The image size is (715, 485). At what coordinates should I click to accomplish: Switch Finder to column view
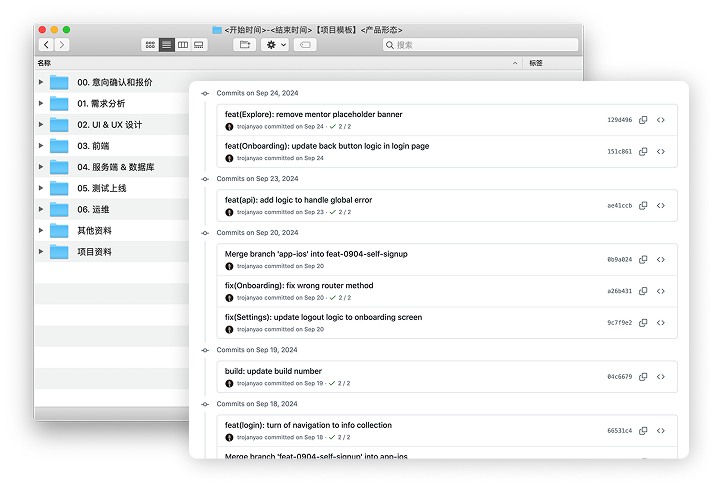[x=183, y=45]
